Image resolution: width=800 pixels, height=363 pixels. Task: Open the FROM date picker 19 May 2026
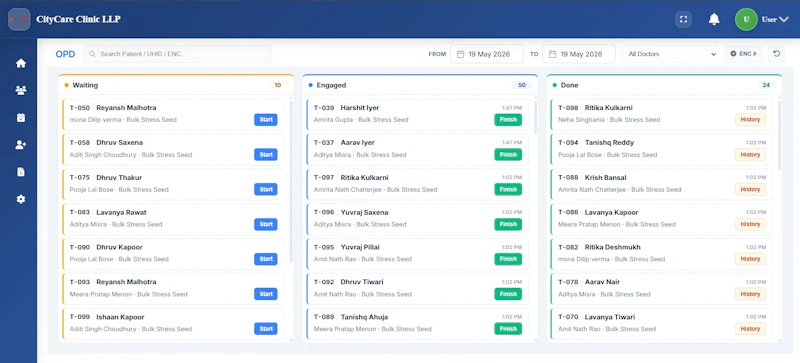point(487,54)
